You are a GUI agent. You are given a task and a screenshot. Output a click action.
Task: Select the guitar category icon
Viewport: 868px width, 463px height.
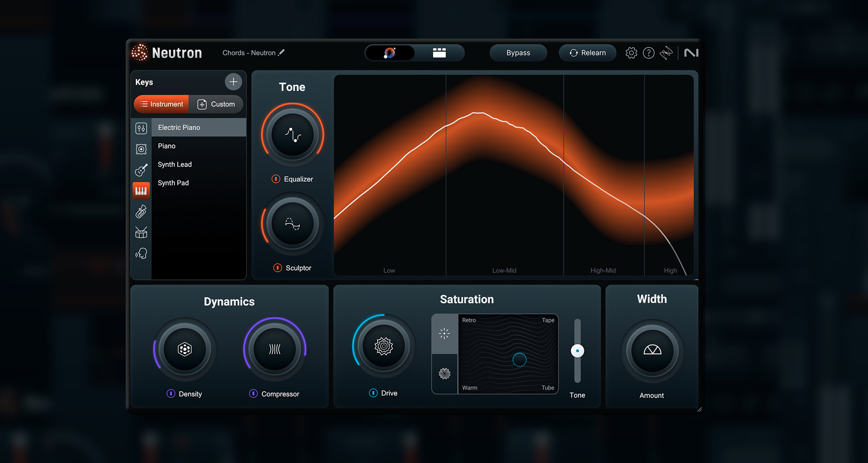(141, 170)
